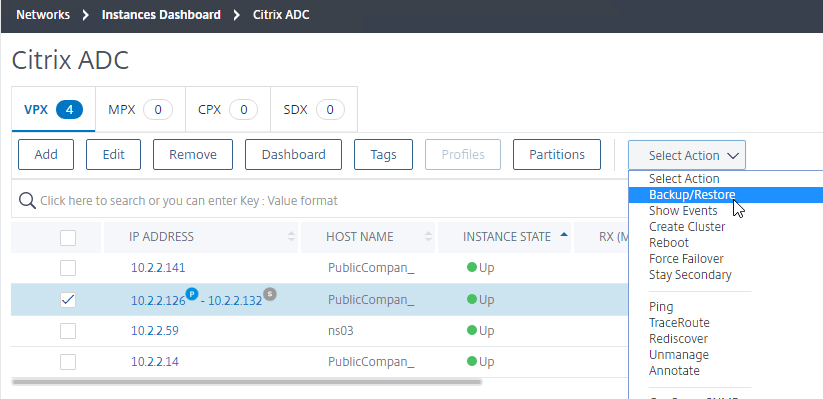
Task: Click the search magnifier icon
Action: pyautogui.click(x=27, y=201)
